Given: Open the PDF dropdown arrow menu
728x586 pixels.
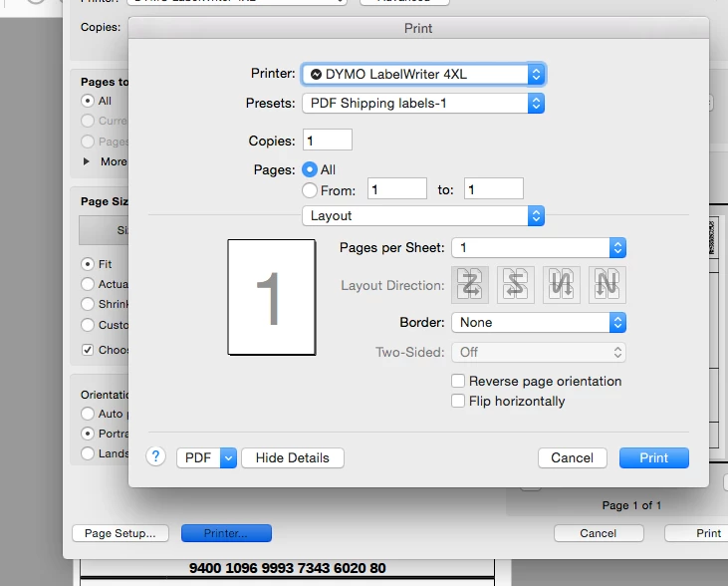Looking at the screenshot, I should click(x=228, y=458).
